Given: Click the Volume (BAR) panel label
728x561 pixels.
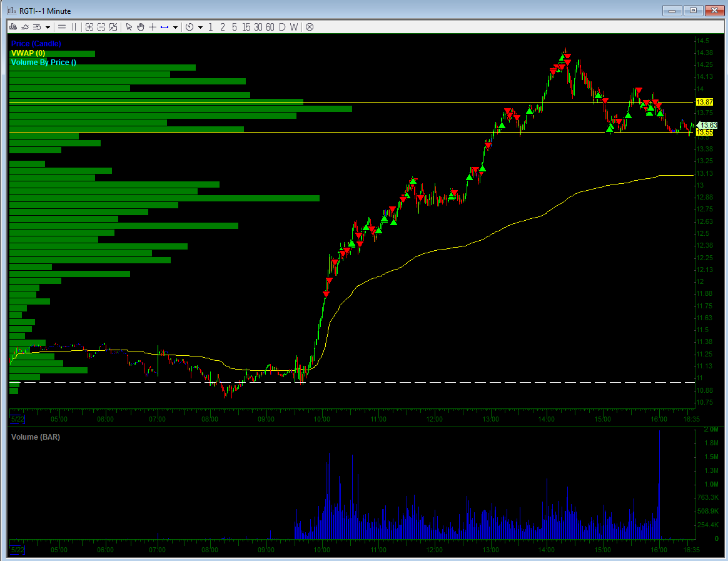Looking at the screenshot, I should click(36, 437).
